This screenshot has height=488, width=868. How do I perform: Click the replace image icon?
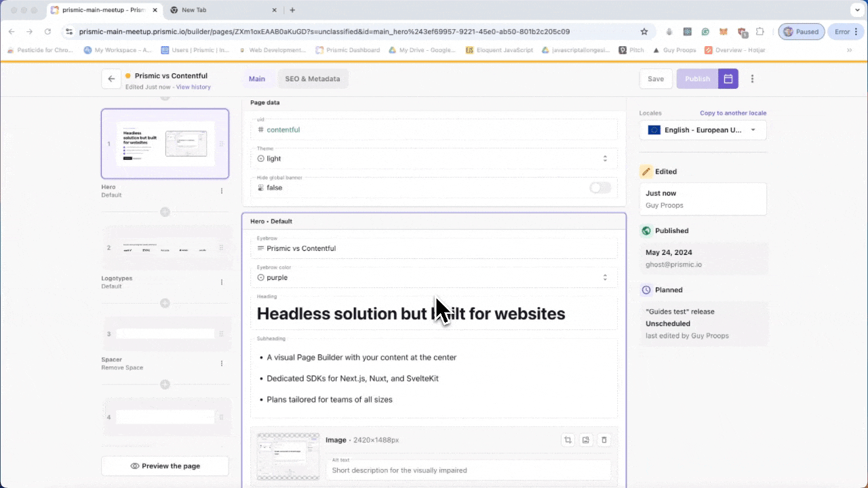pyautogui.click(x=586, y=440)
